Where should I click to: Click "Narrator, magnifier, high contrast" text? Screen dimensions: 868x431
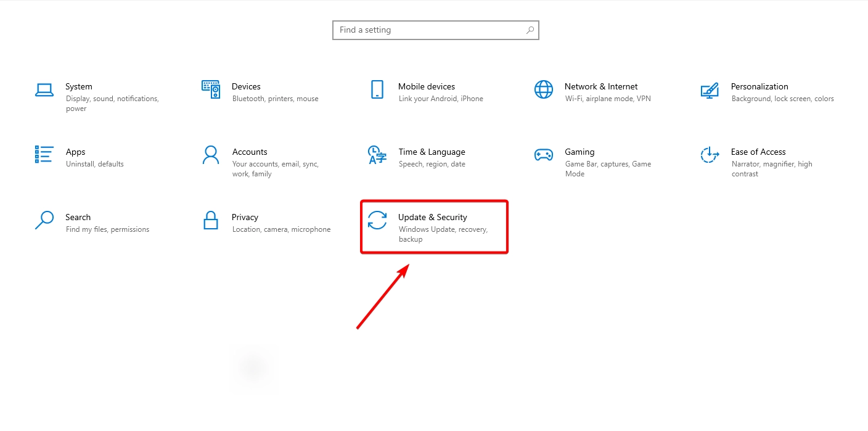click(772, 169)
